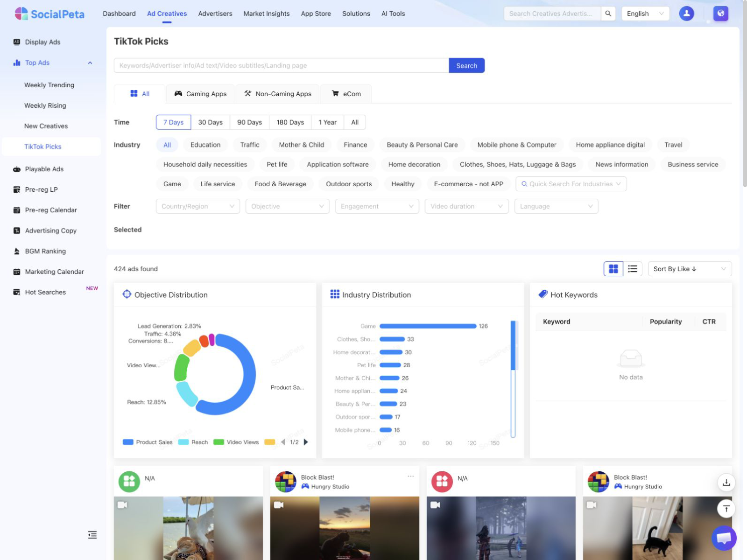The image size is (747, 560).
Task: Toggle the Game industry filter
Action: (x=172, y=184)
